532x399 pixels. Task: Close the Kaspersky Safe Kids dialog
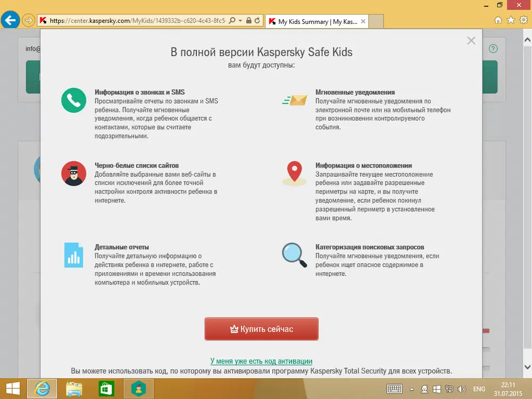click(471, 41)
